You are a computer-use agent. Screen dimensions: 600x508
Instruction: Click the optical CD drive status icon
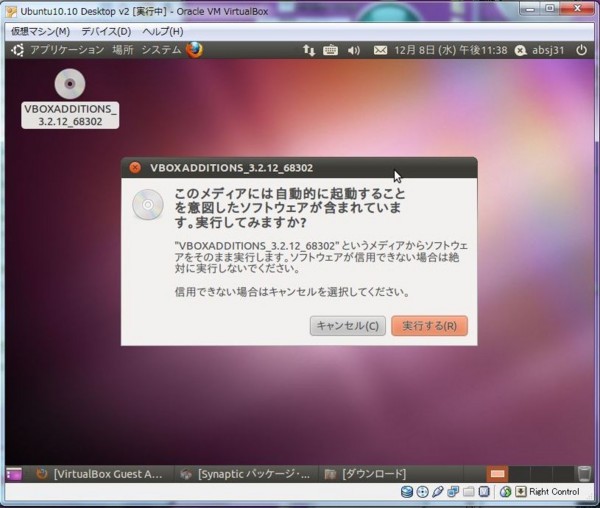[422, 492]
